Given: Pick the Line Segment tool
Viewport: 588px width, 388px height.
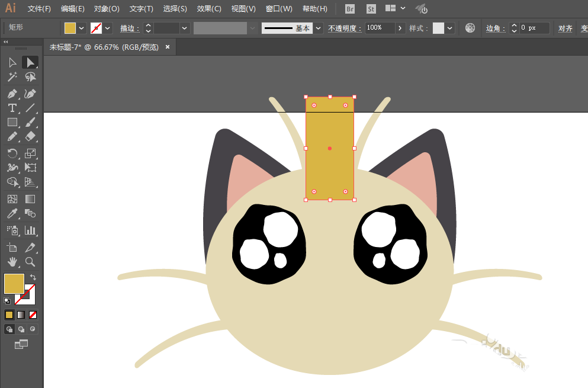Looking at the screenshot, I should click(30, 108).
